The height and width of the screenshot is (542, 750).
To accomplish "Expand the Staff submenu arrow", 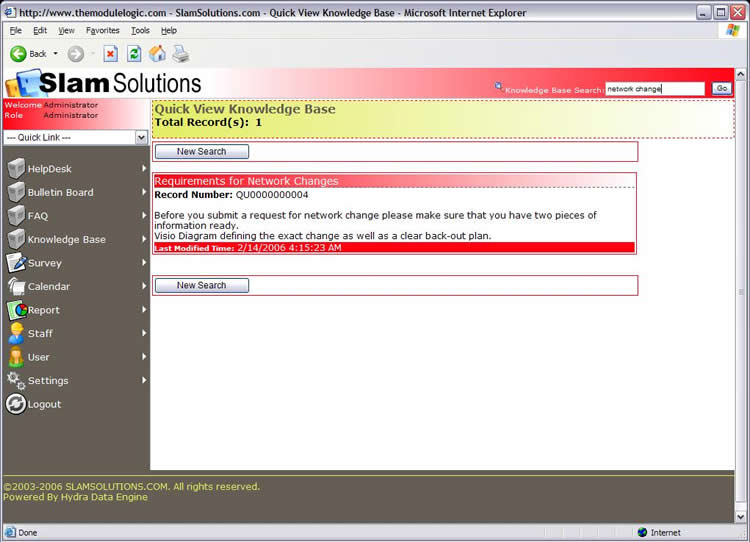I will click(x=143, y=333).
